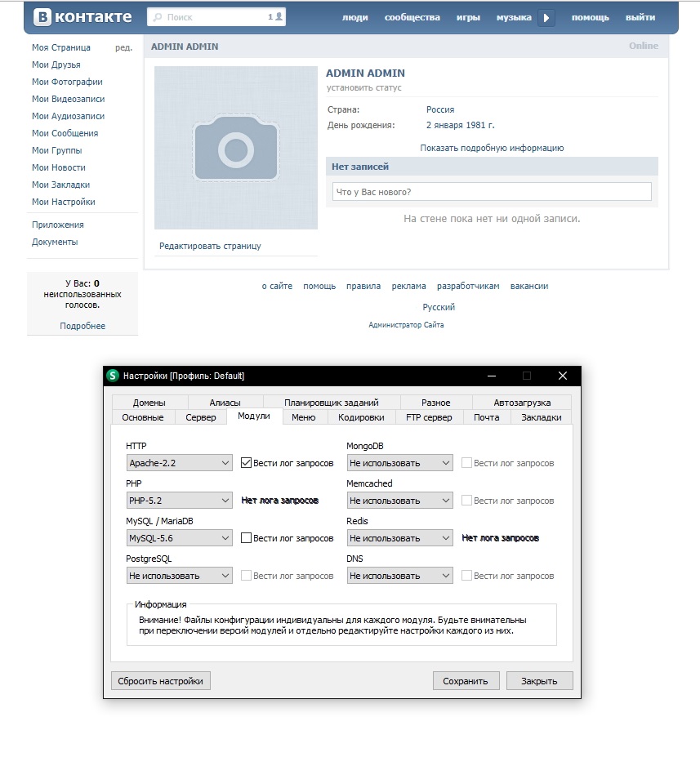Screen dimensions: 700x757
Task: Open Моя Страница in sidebar
Action: [60, 47]
